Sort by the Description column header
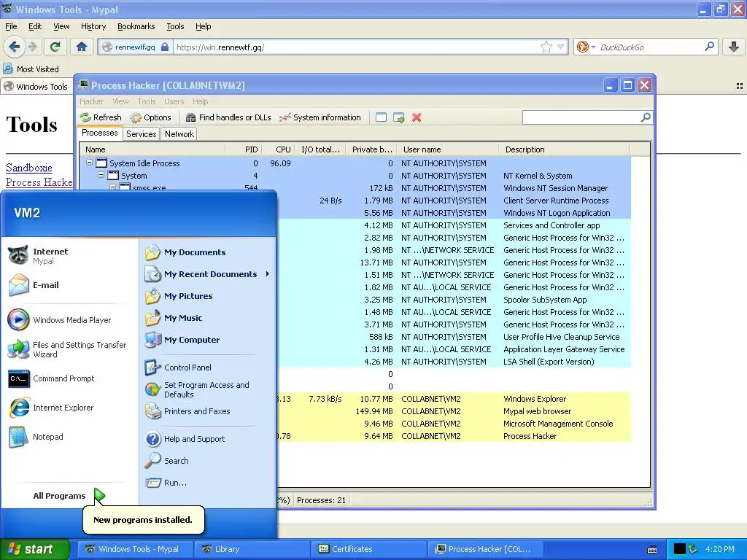Viewport: 747px width, 560px height. (564, 149)
